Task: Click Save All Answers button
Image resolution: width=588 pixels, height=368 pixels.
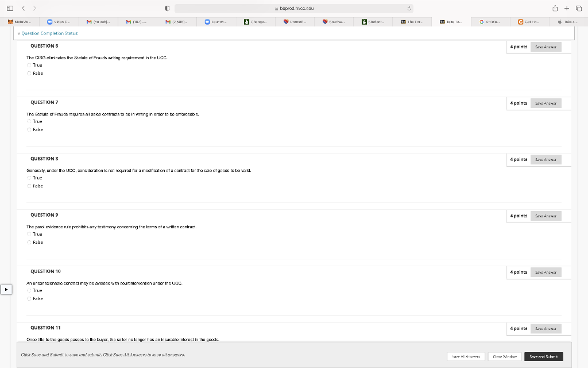Action: point(466,356)
